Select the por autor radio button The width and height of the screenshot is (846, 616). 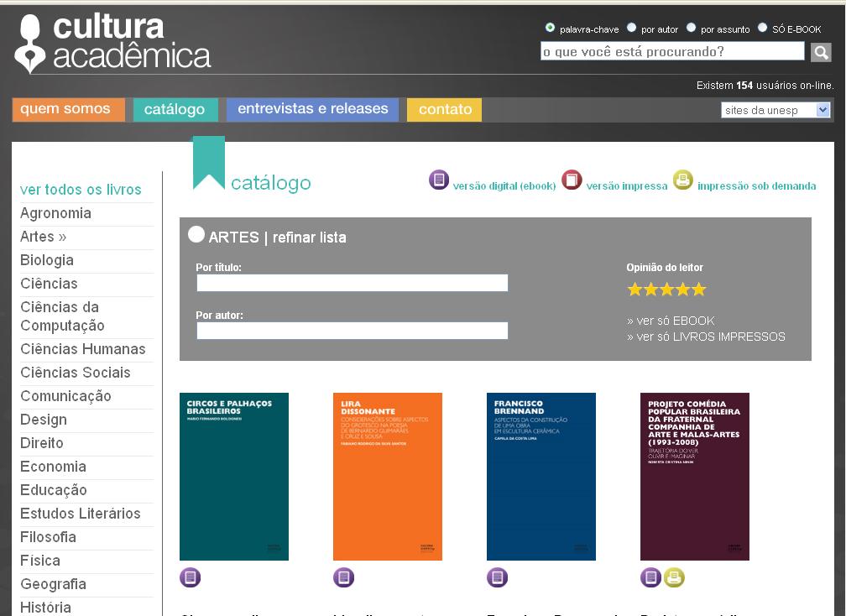click(631, 28)
